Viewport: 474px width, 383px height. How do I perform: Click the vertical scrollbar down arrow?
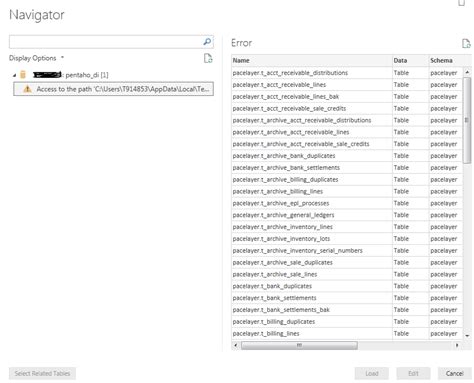[467, 336]
